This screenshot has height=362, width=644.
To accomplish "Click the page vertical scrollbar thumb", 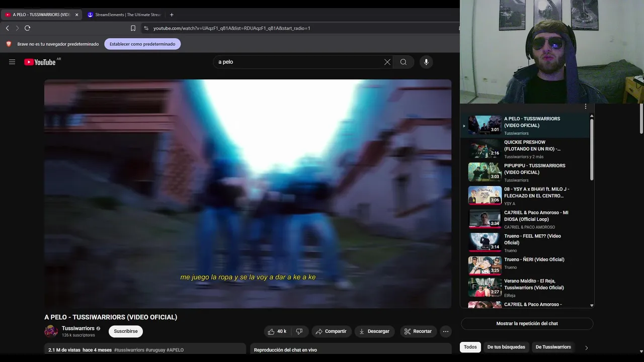I will (x=641, y=119).
